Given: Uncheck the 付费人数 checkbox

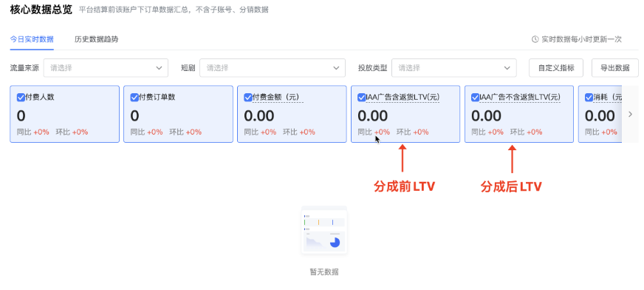Looking at the screenshot, I should tap(21, 98).
